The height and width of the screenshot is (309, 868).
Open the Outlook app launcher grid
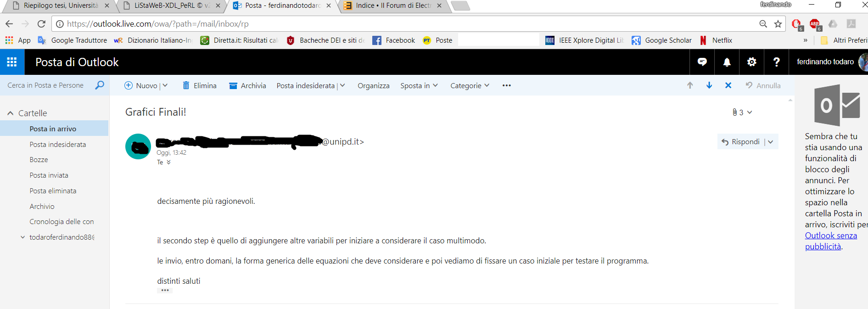point(12,62)
